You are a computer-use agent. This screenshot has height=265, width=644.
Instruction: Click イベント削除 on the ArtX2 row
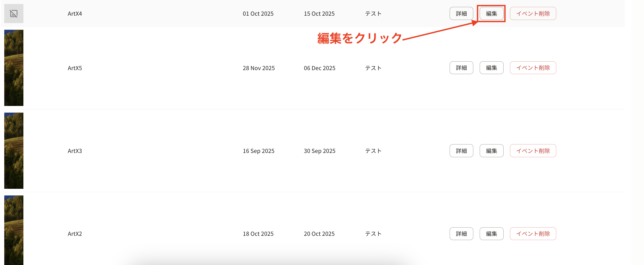point(533,233)
